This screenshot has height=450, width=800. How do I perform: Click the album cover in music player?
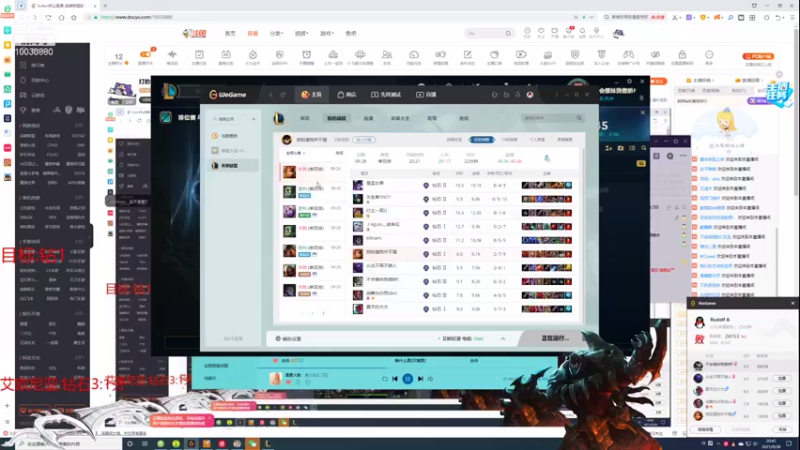[x=275, y=378]
